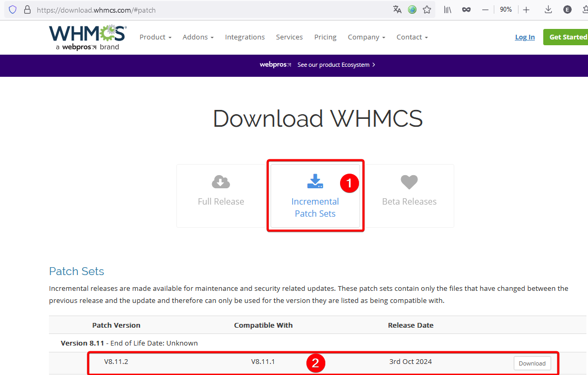Open the browser downloads arrow icon
The image size is (588, 375).
click(x=548, y=10)
